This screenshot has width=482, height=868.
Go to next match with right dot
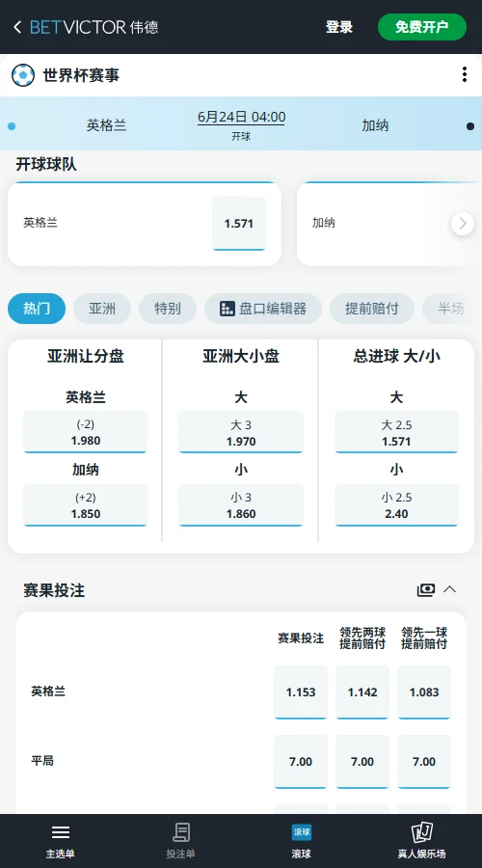coord(470,126)
